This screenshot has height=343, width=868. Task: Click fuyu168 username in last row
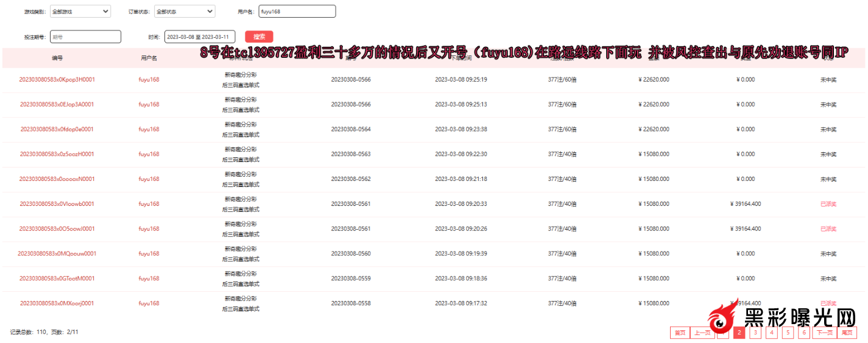click(149, 303)
